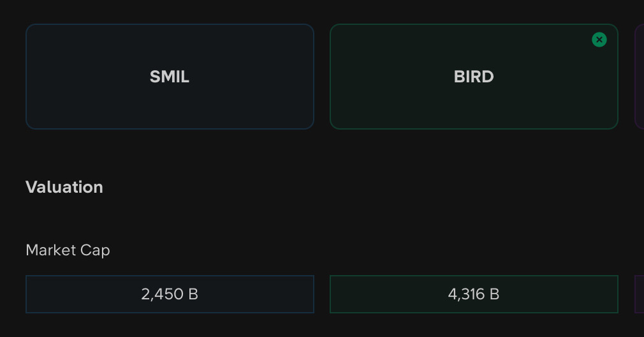Click the cut-off third Market Cap cell

point(640,294)
